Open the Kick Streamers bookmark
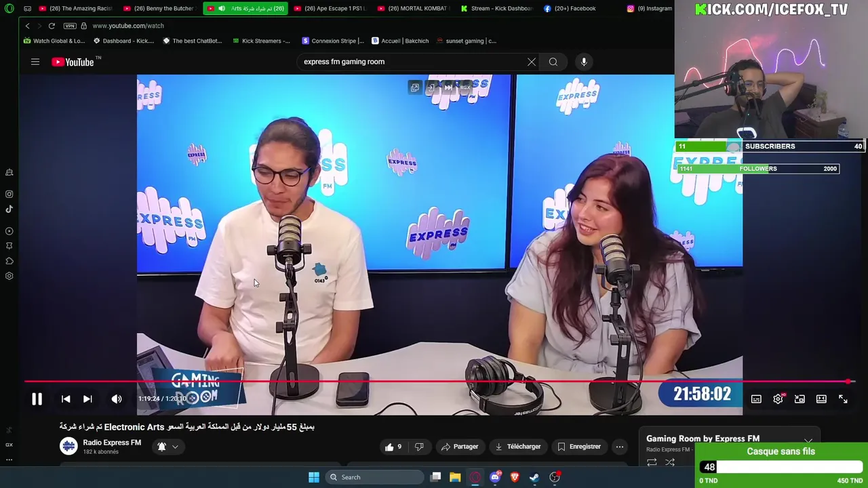The width and height of the screenshot is (868, 488). point(261,41)
